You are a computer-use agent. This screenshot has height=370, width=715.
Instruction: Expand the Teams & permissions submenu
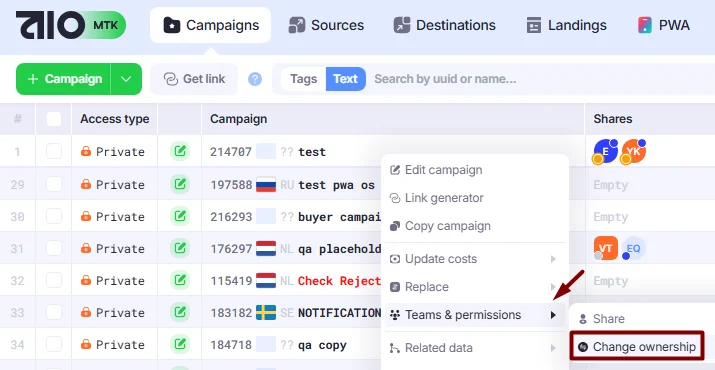click(x=475, y=315)
